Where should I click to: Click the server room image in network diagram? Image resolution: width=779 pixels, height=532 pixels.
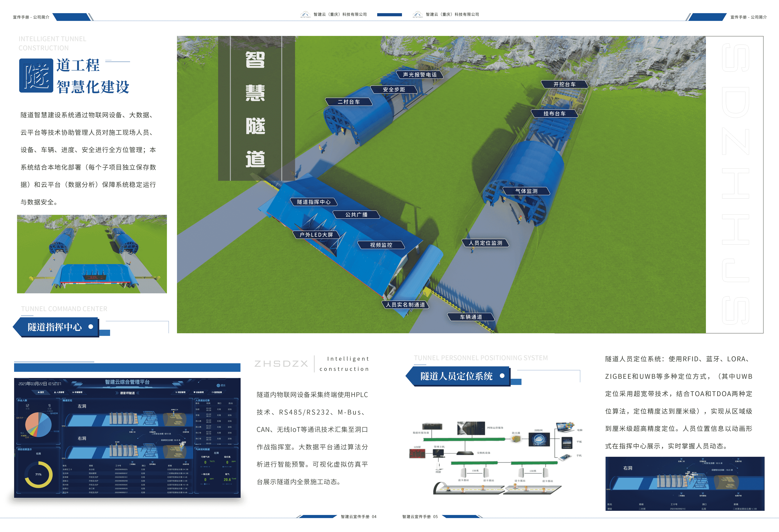(x=471, y=428)
